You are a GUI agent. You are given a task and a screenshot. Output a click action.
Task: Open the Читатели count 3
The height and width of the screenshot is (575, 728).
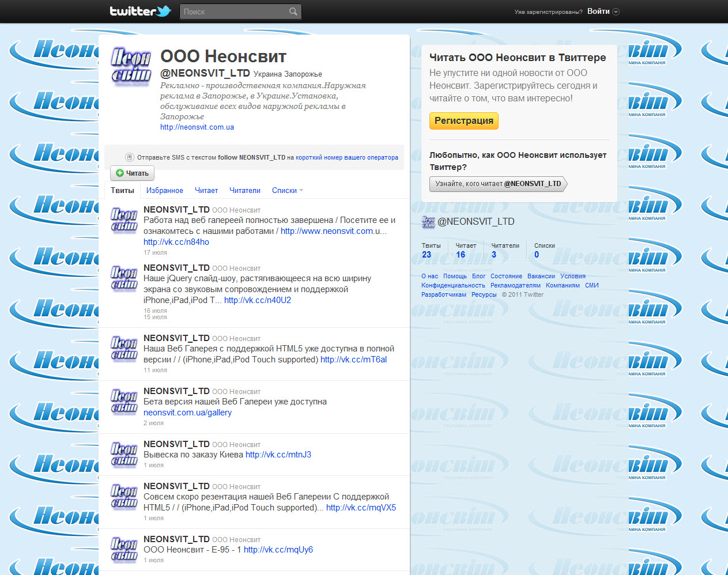pos(494,255)
